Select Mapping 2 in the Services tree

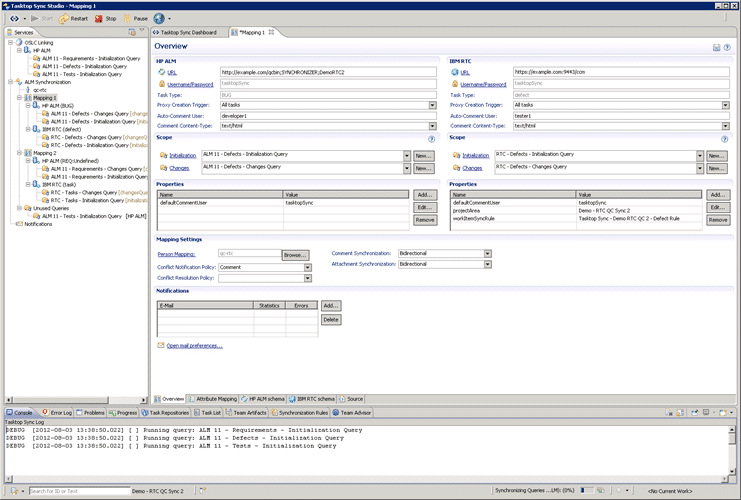[x=44, y=153]
